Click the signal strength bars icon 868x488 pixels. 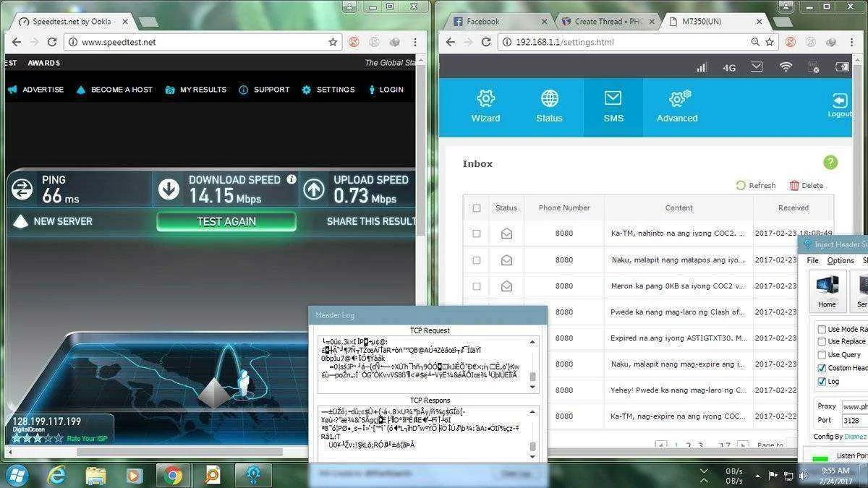click(x=701, y=67)
